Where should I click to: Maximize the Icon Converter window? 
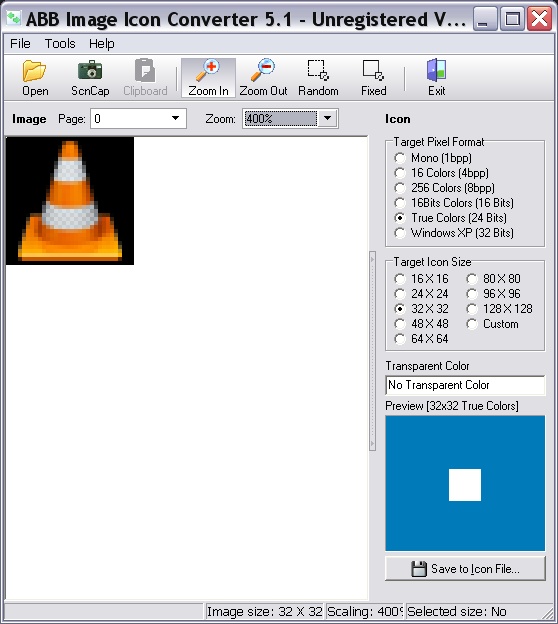[x=512, y=19]
